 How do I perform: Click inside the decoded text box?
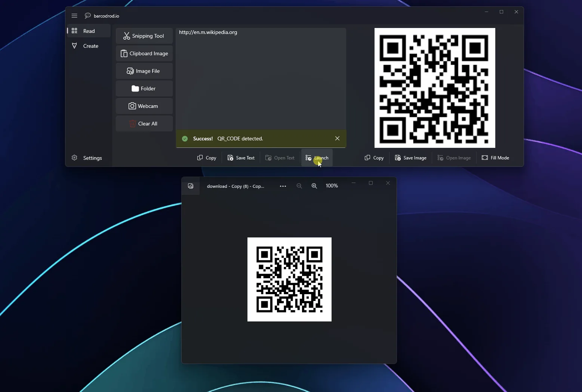261,78
